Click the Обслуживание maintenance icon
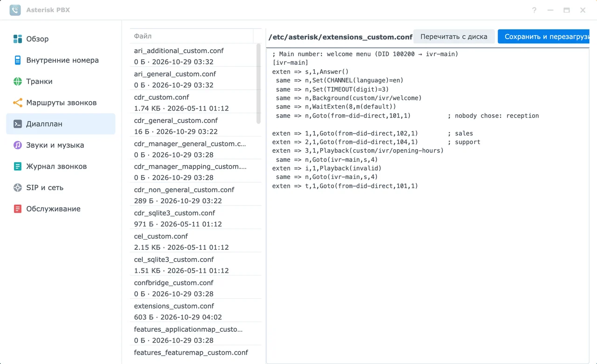597x364 pixels. tap(18, 209)
